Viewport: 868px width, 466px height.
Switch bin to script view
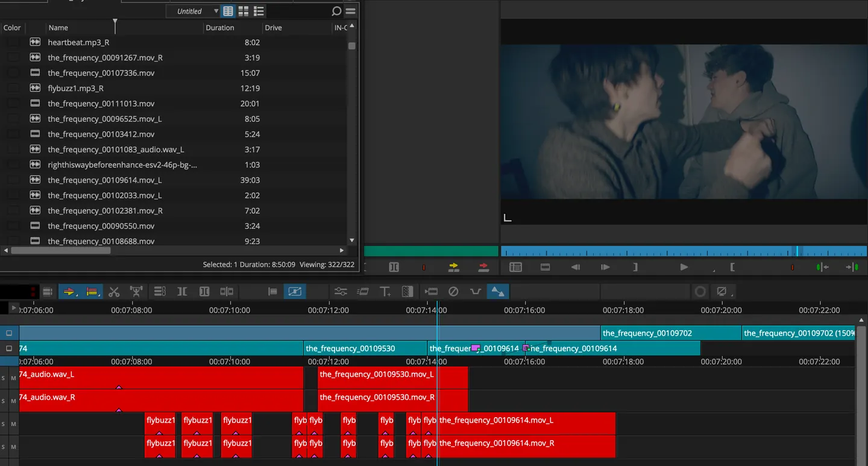pos(259,11)
